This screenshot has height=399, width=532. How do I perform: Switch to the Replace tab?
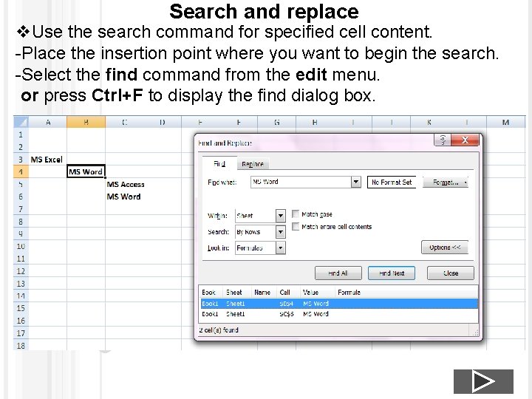(253, 164)
